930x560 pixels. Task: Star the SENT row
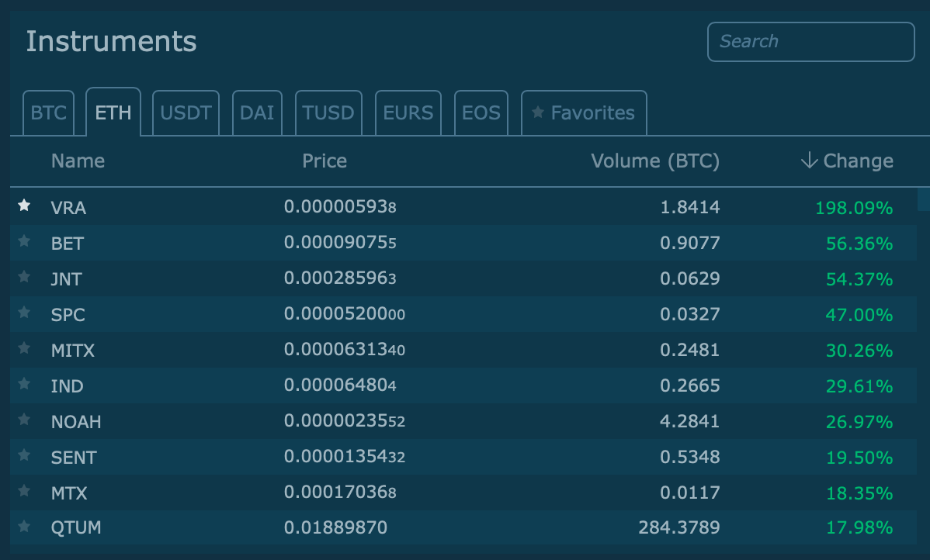(x=24, y=455)
